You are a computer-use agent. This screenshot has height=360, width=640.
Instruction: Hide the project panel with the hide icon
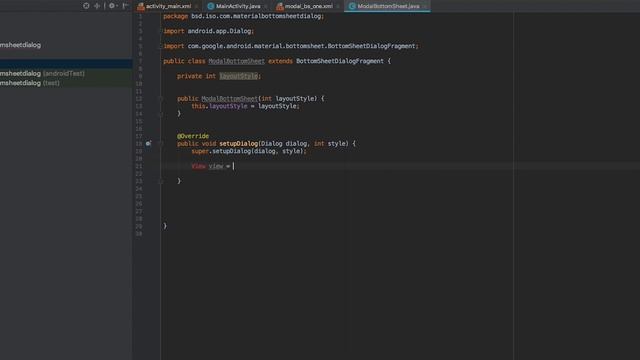125,6
